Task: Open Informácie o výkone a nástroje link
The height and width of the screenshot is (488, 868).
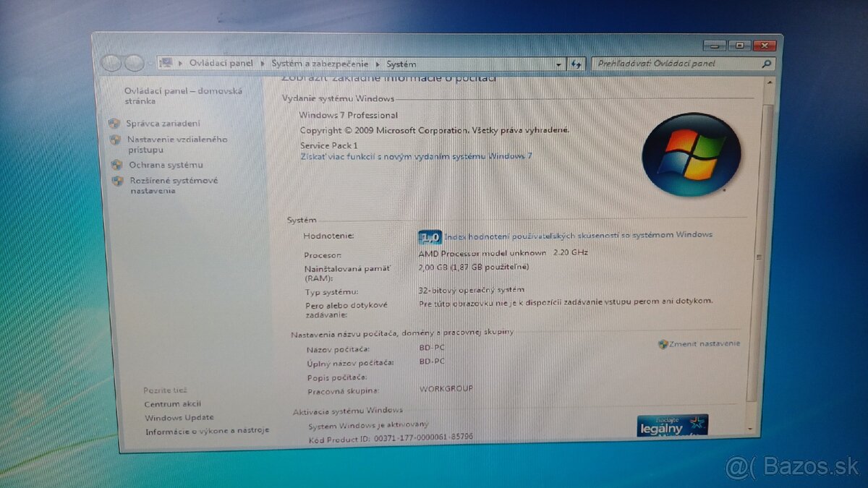Action: point(207,430)
